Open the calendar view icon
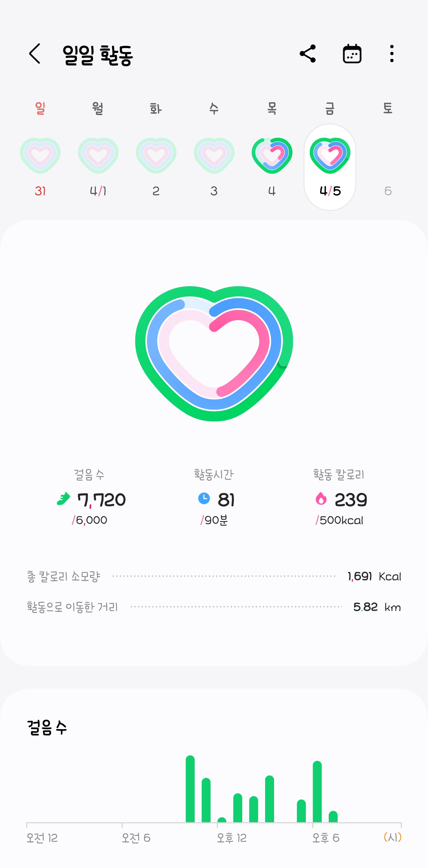Image resolution: width=428 pixels, height=868 pixels. click(x=352, y=54)
